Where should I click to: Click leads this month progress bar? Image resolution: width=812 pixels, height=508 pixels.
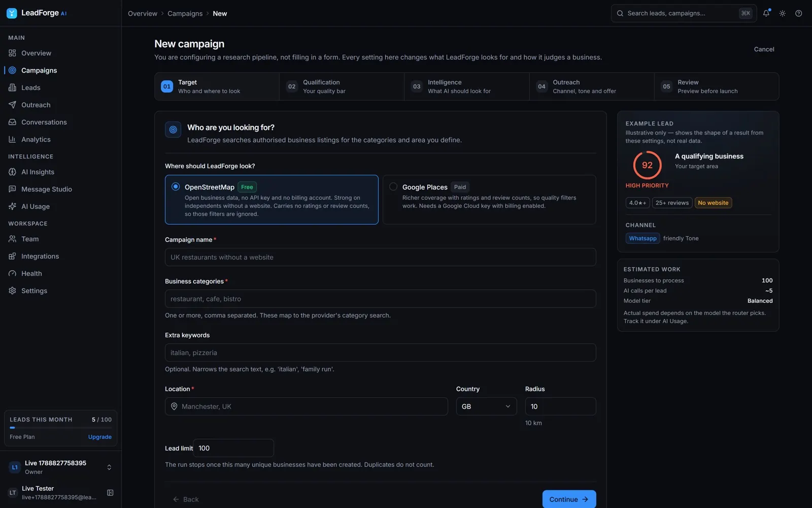point(60,428)
